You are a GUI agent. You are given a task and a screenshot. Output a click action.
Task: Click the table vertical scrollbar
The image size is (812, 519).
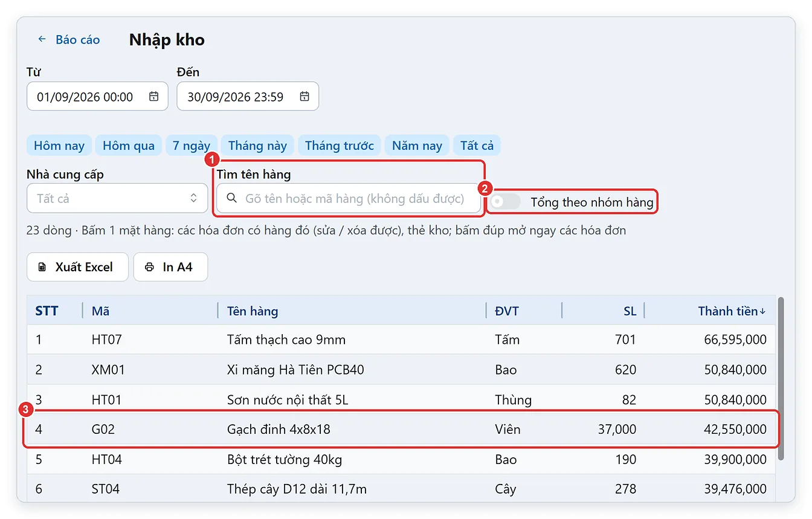pyautogui.click(x=781, y=379)
